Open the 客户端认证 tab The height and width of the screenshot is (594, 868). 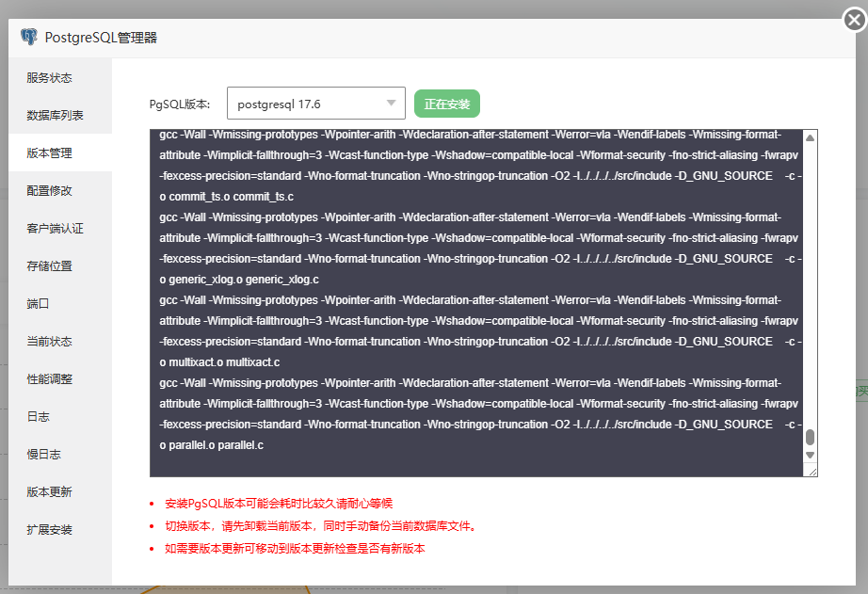tap(60, 229)
